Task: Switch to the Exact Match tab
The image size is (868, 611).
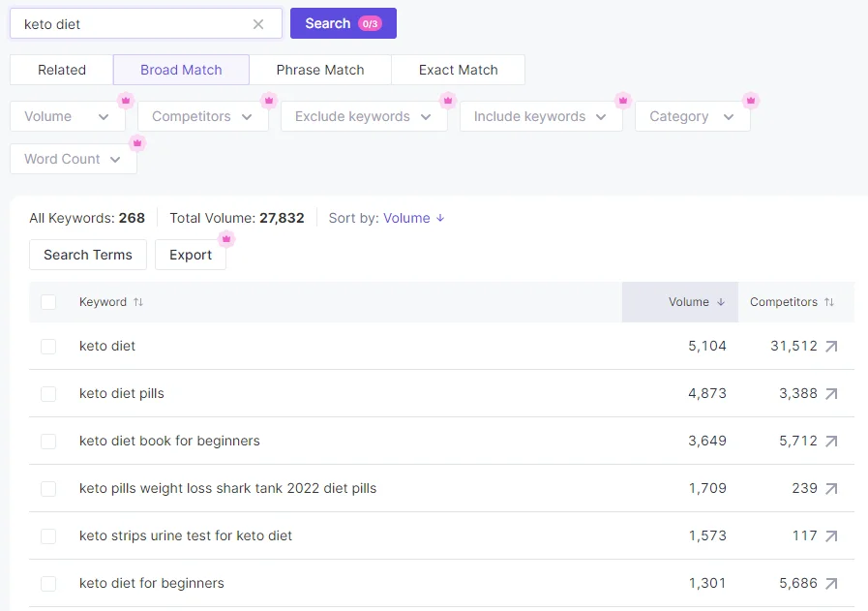Action: (x=458, y=70)
